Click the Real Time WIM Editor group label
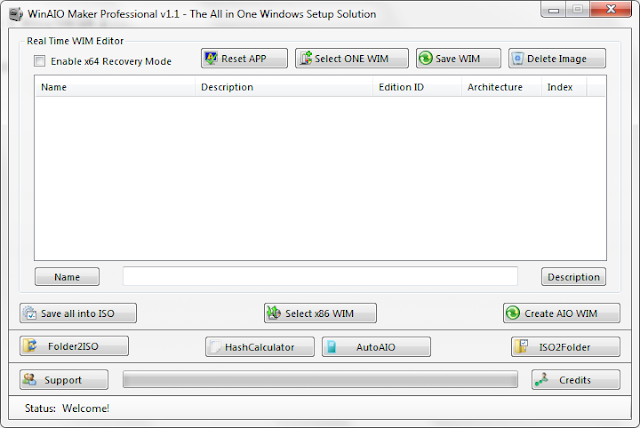Viewport: 640px width, 428px height. 75,41
